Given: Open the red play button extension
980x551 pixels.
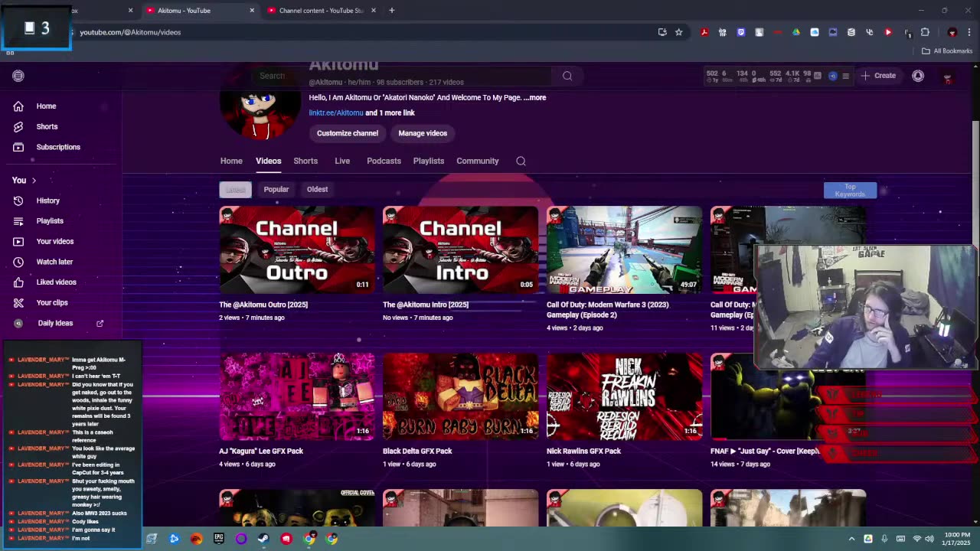Looking at the screenshot, I should tap(888, 32).
